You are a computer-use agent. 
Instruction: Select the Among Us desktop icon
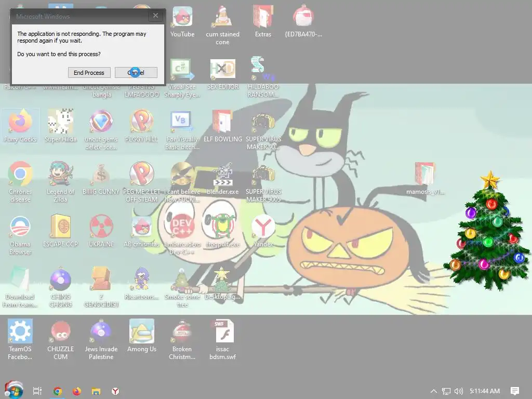(x=141, y=336)
